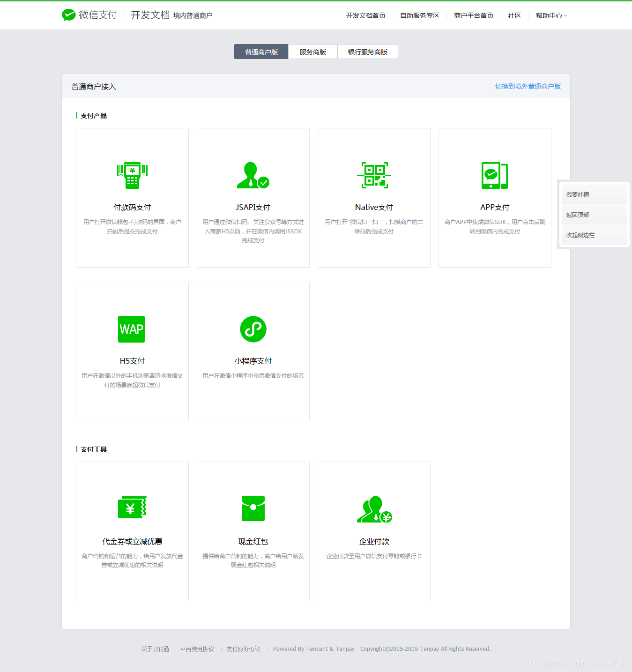Click the 平台使用协议 footer link
The image size is (632, 672).
[197, 649]
